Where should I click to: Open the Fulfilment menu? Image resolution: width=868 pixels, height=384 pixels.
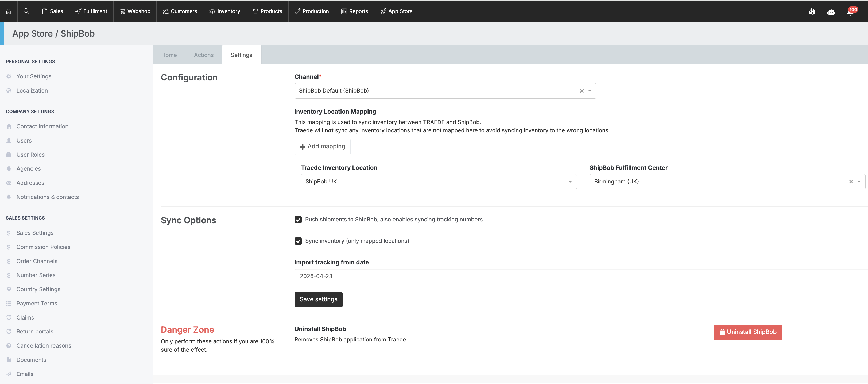91,11
